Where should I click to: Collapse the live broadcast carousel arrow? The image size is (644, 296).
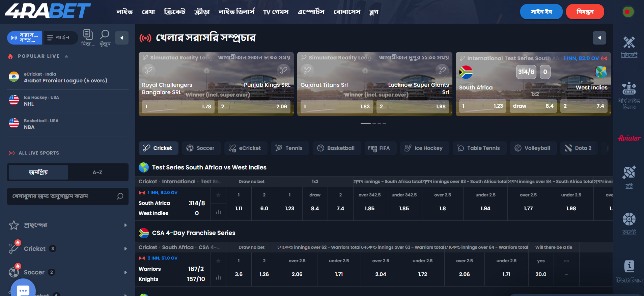(x=599, y=38)
